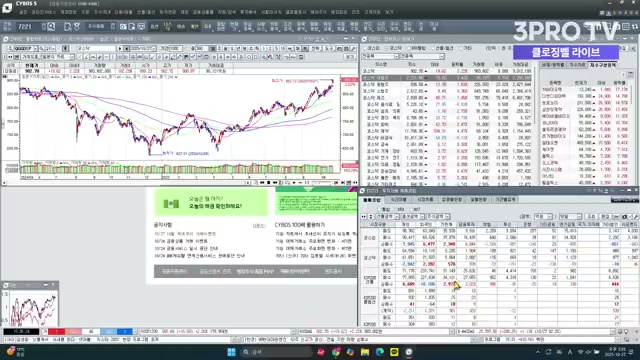640x360 pixels.
Task: Select NXT radio in investor trading window
Action: click(x=410, y=209)
